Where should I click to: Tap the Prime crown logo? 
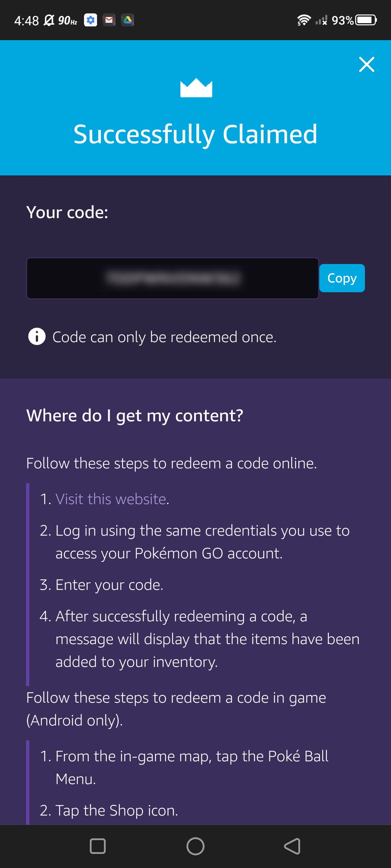coord(196,88)
